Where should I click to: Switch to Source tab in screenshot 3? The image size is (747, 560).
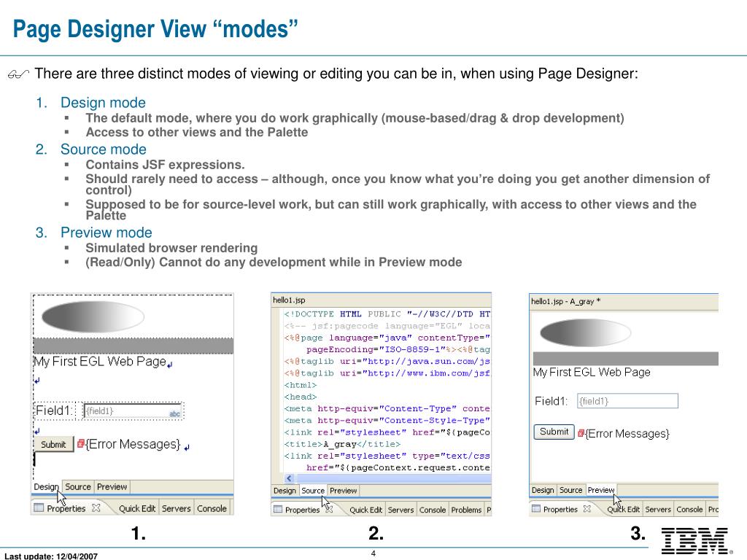pos(570,490)
